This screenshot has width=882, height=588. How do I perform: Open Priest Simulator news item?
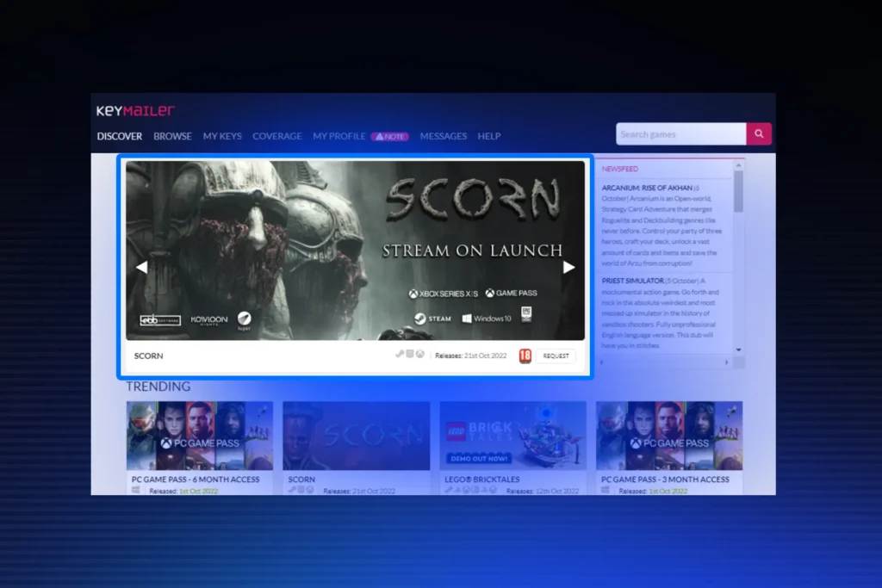coord(633,281)
